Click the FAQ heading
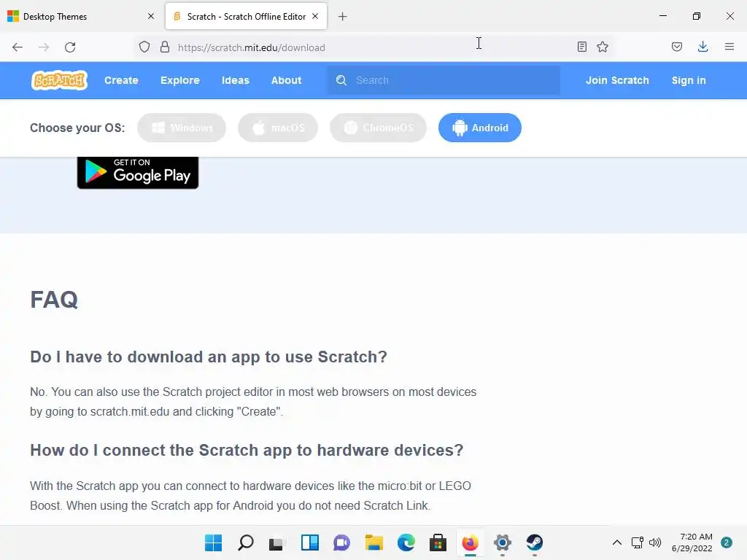This screenshot has width=747, height=560. click(x=54, y=300)
